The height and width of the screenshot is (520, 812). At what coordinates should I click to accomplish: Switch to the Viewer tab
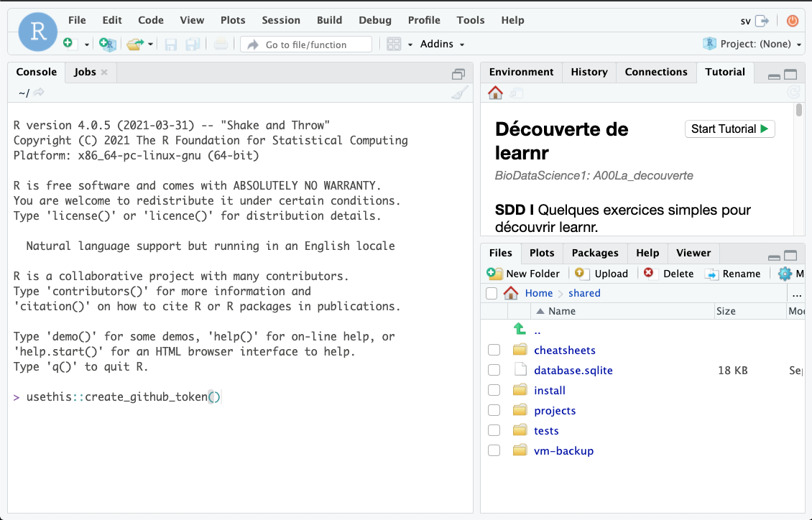pyautogui.click(x=693, y=253)
